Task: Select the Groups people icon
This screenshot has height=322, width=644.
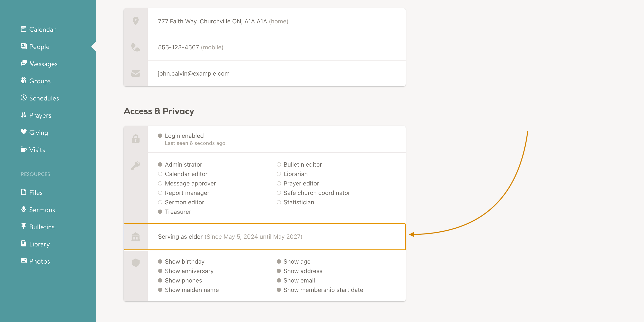Action: (23, 80)
